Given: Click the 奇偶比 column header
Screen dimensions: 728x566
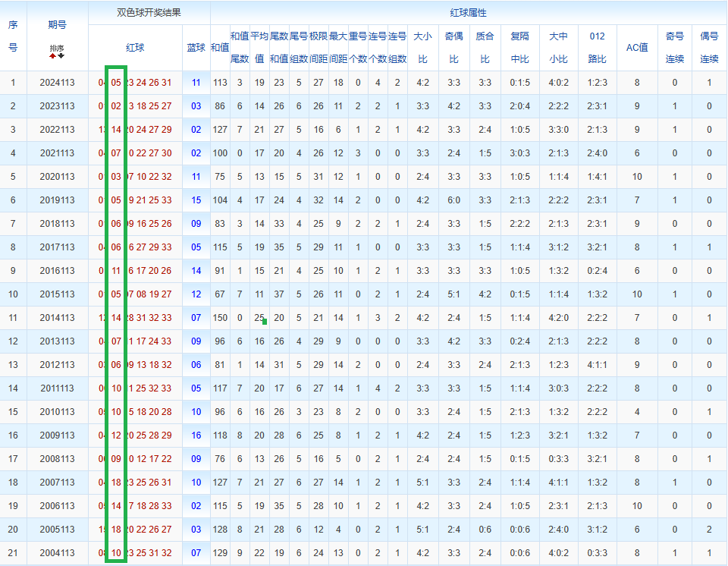Looking at the screenshot, I should pyautogui.click(x=454, y=47).
